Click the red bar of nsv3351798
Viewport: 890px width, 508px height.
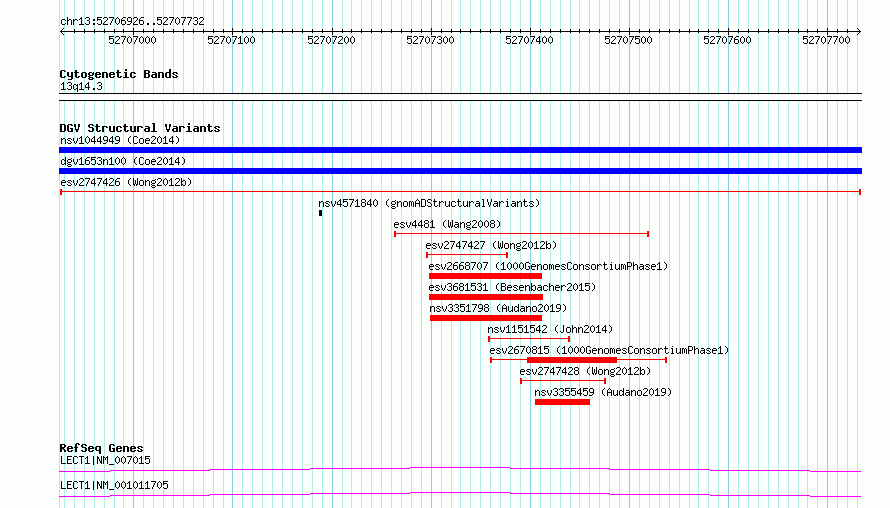pos(486,318)
